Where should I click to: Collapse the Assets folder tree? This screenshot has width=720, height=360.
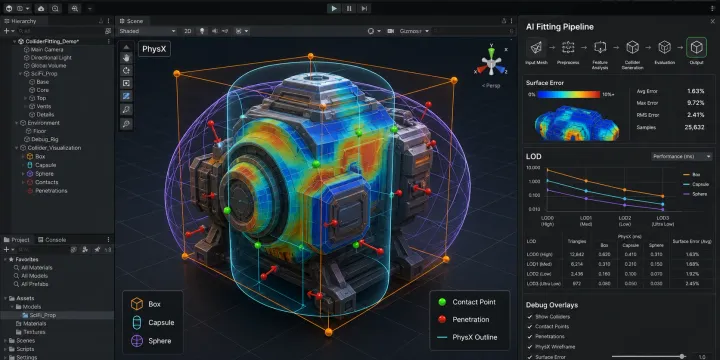tap(6, 298)
